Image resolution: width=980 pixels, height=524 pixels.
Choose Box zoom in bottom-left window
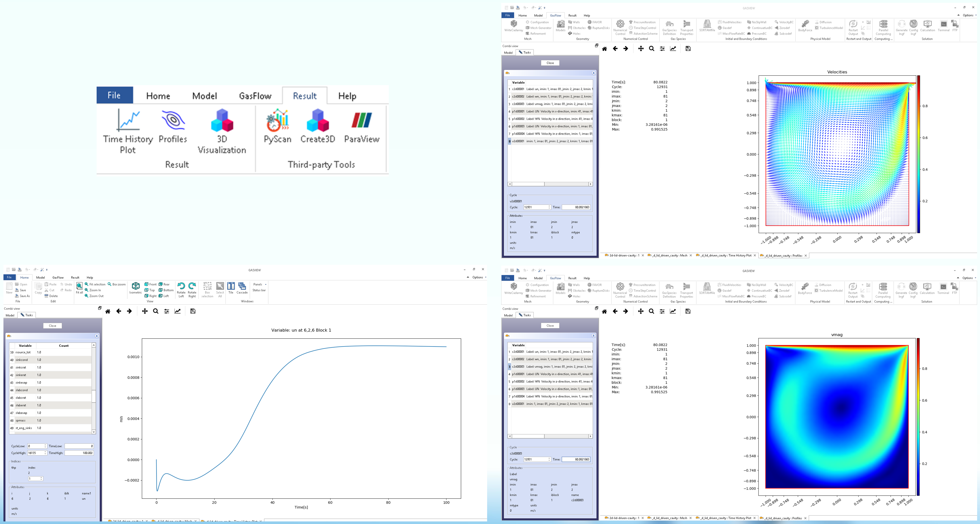point(116,285)
